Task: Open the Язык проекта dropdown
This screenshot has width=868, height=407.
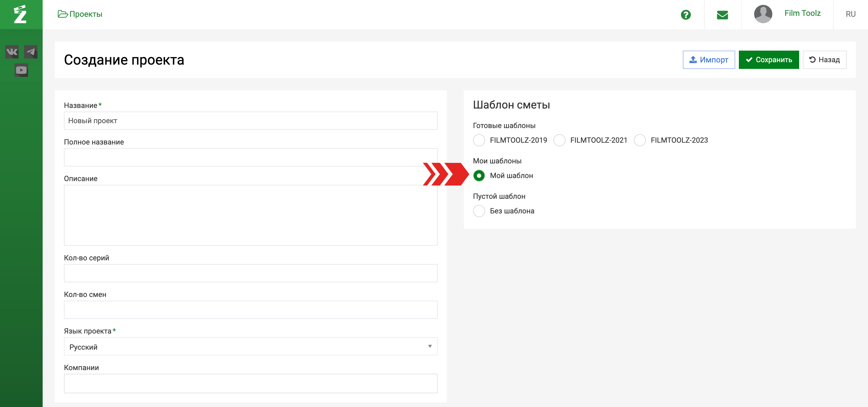Action: [x=250, y=346]
